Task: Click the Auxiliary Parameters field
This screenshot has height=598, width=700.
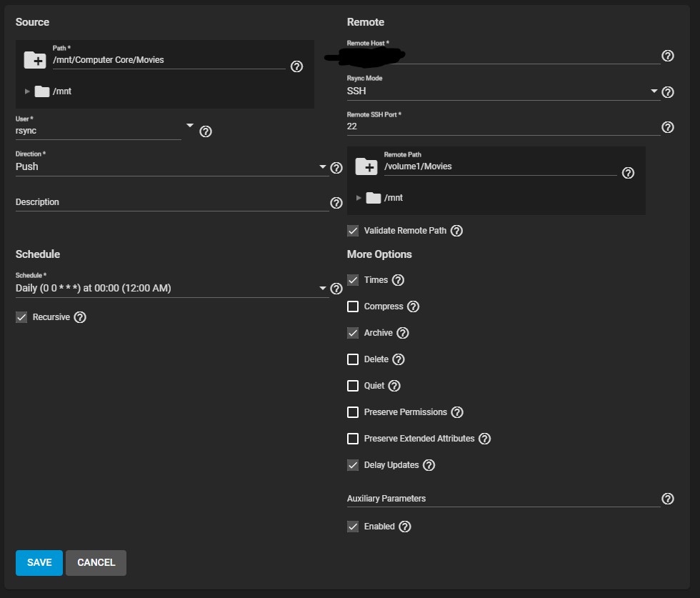Action: (x=504, y=499)
